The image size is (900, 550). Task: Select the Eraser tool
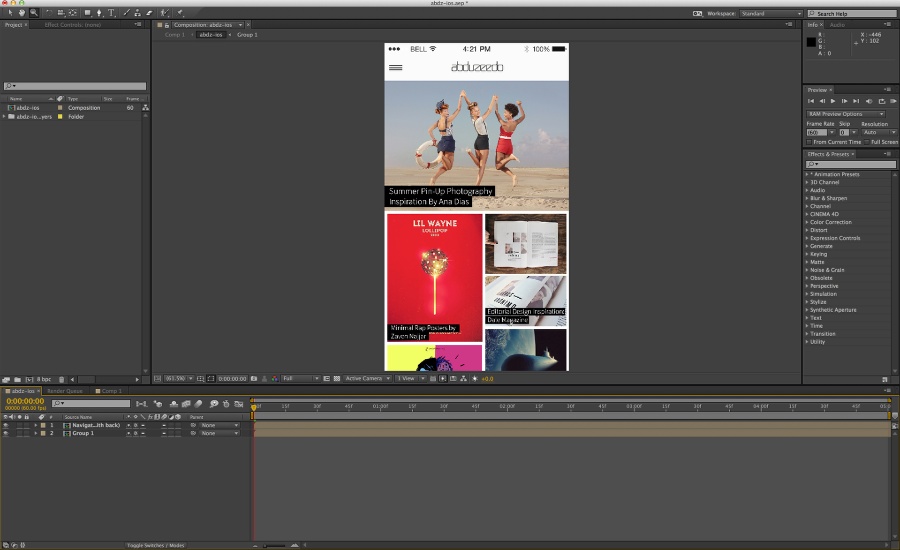pyautogui.click(x=149, y=13)
